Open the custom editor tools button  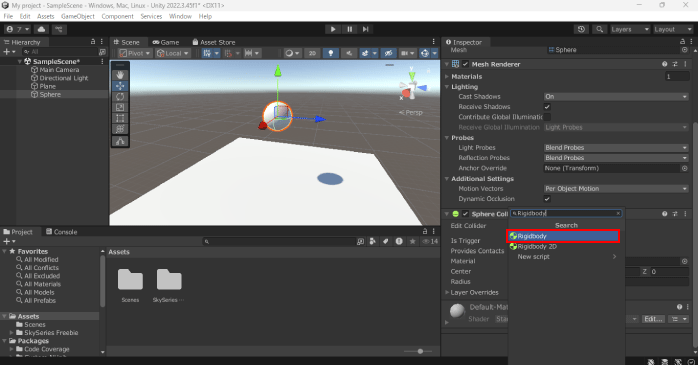120,141
